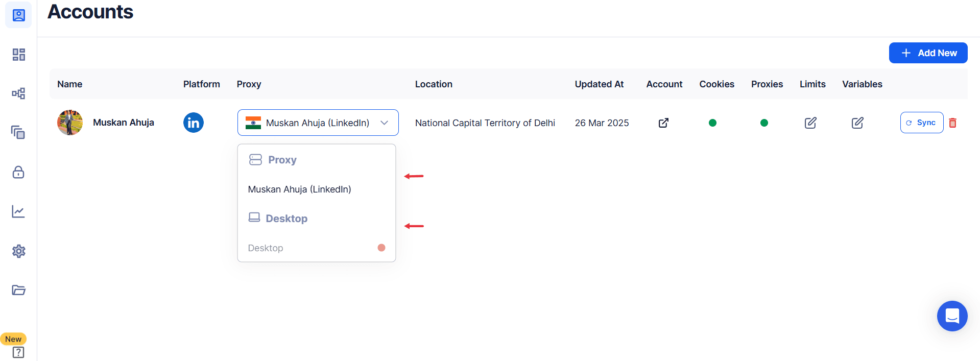Select Muskan Ahuja (LinkedIn) proxy option

coord(316,189)
